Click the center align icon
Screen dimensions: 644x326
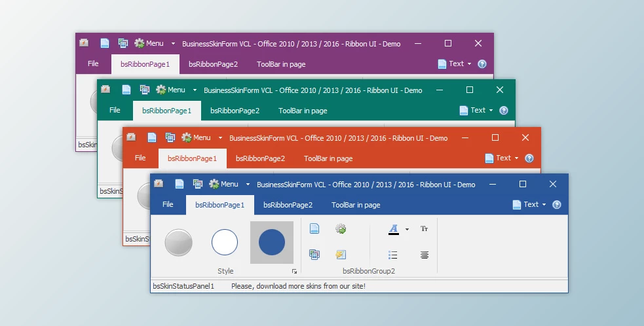(x=425, y=255)
